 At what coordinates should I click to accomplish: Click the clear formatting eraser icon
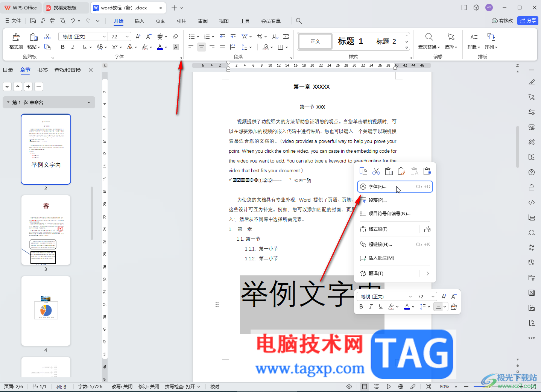coord(175,36)
